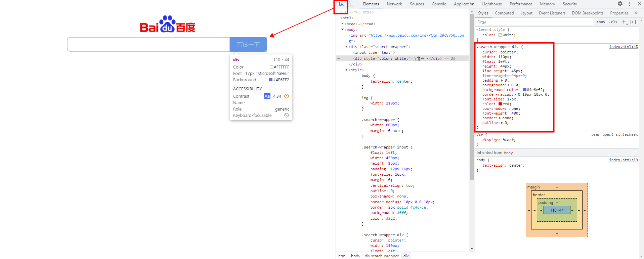The image size is (644, 259).
Task: Open DevTools settings gear
Action: coord(620,4)
